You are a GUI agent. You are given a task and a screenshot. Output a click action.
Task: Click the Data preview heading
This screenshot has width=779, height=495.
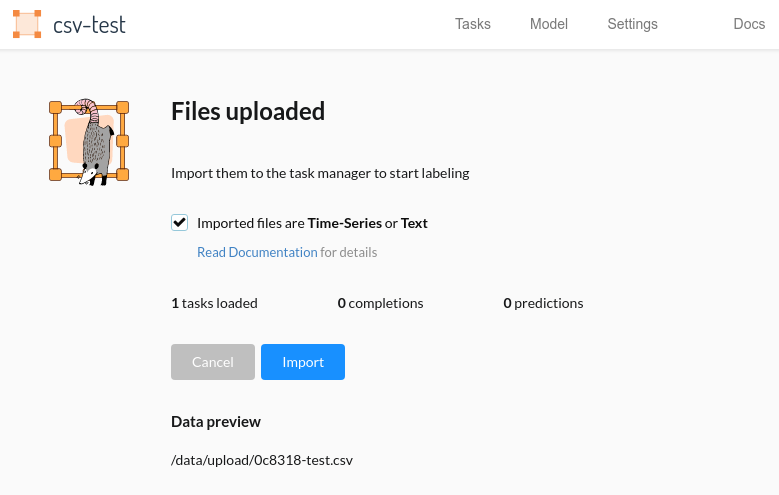pyautogui.click(x=216, y=422)
